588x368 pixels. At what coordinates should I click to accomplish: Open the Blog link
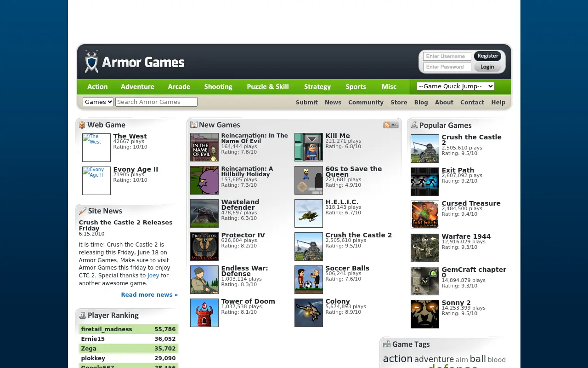pyautogui.click(x=421, y=103)
